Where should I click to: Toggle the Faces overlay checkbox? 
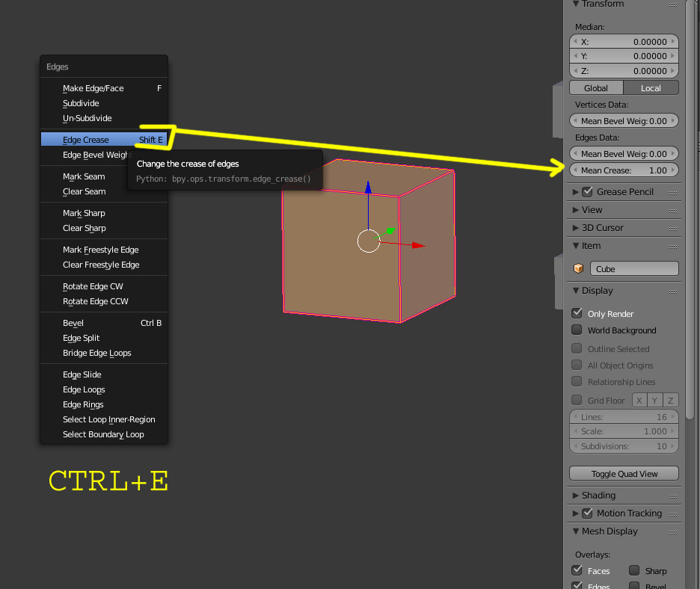(577, 570)
